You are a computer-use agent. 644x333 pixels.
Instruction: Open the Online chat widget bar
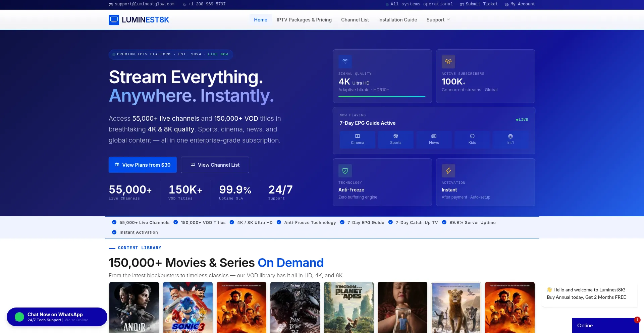point(606,326)
